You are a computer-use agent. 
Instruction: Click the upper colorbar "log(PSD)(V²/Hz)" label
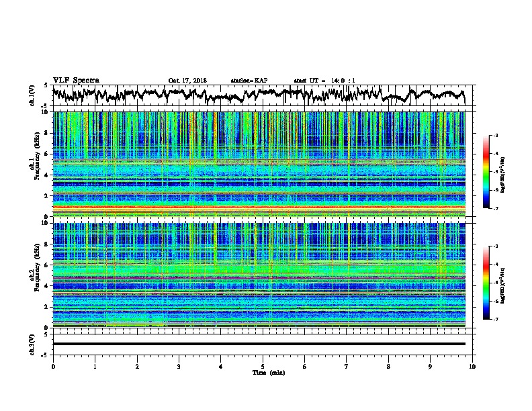click(x=503, y=175)
